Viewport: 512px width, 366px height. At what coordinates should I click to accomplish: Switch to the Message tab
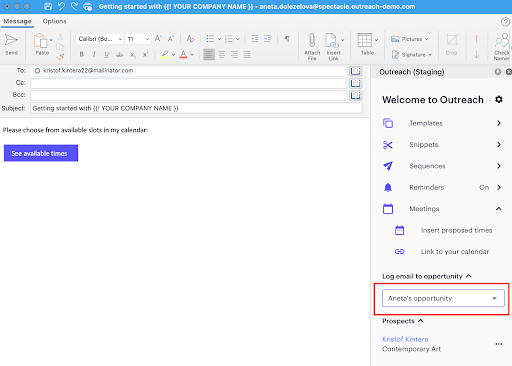pos(17,21)
